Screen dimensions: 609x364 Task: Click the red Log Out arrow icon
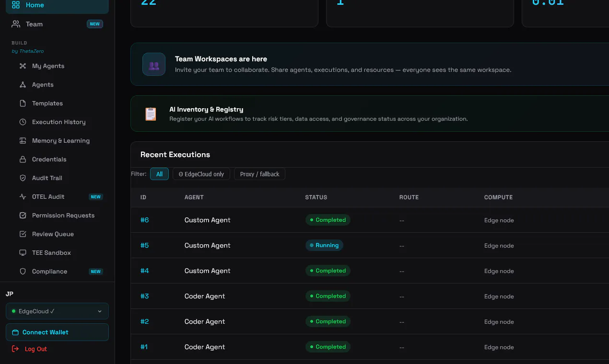coord(15,349)
